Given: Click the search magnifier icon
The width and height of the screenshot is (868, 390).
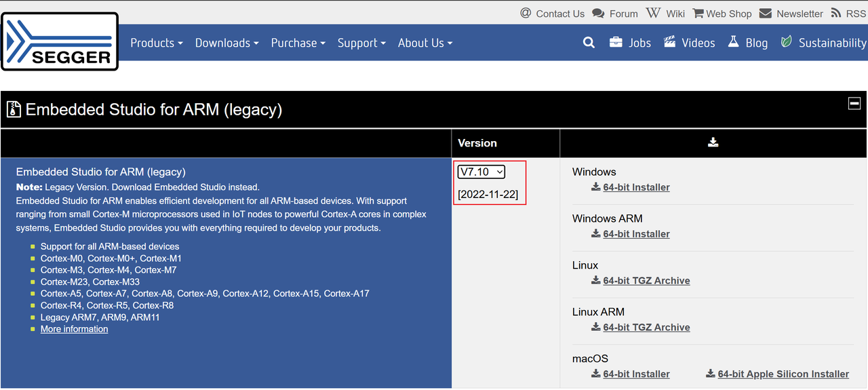Looking at the screenshot, I should point(589,43).
